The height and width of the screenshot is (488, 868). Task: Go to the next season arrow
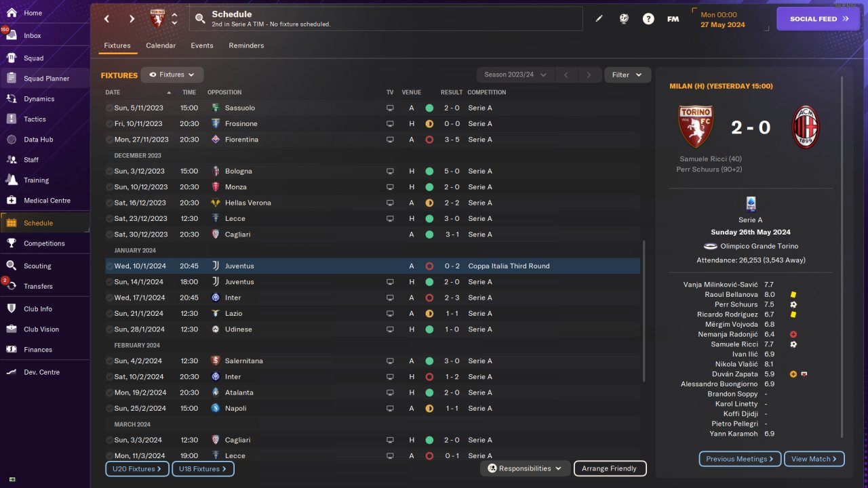tap(589, 75)
